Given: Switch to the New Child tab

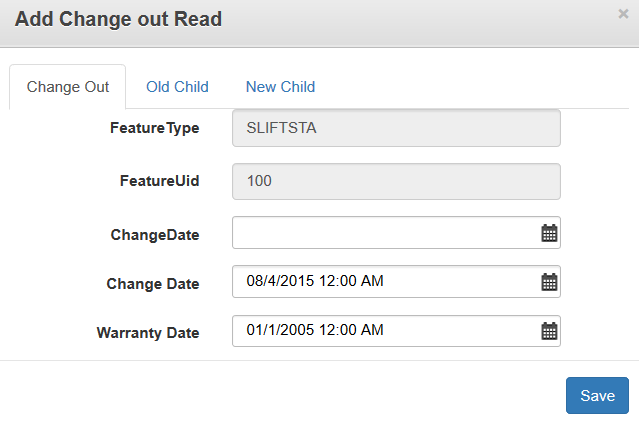Looking at the screenshot, I should pyautogui.click(x=280, y=87).
